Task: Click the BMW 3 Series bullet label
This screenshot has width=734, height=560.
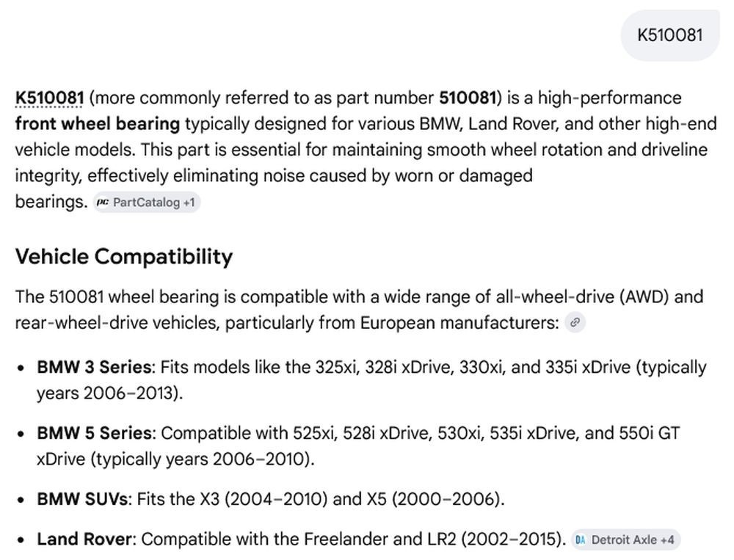Action: click(x=94, y=367)
